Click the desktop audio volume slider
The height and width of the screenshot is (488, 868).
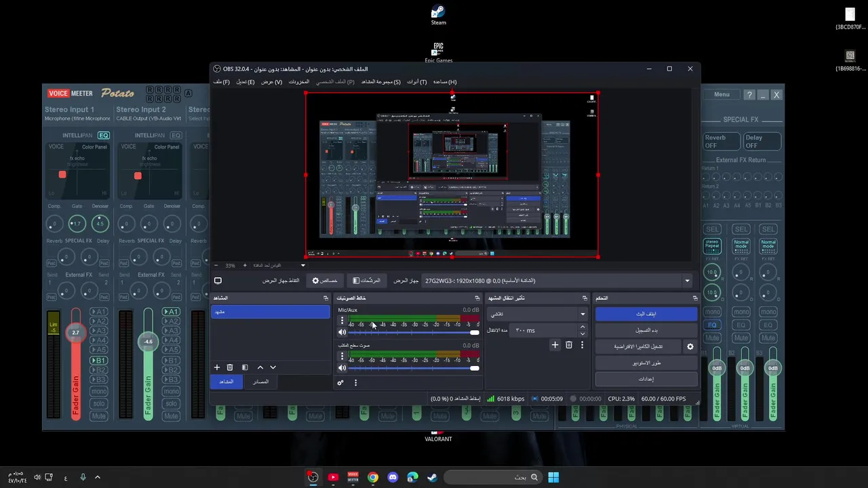click(414, 368)
